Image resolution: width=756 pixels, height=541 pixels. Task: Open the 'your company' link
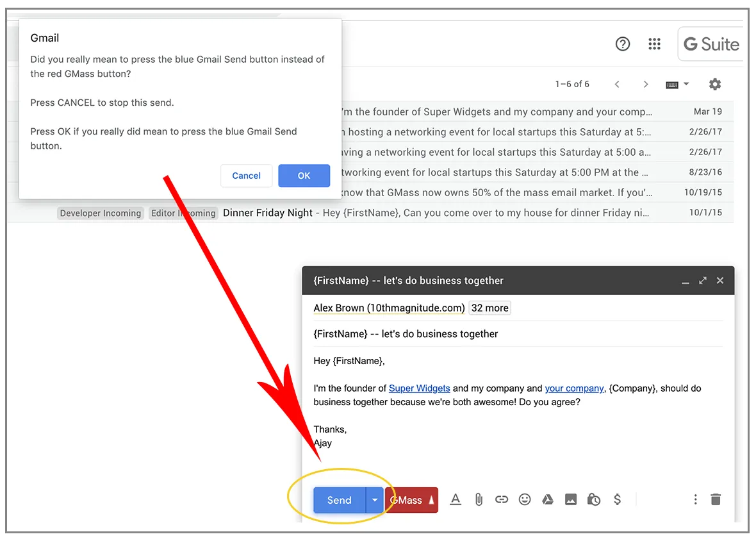[x=574, y=388]
